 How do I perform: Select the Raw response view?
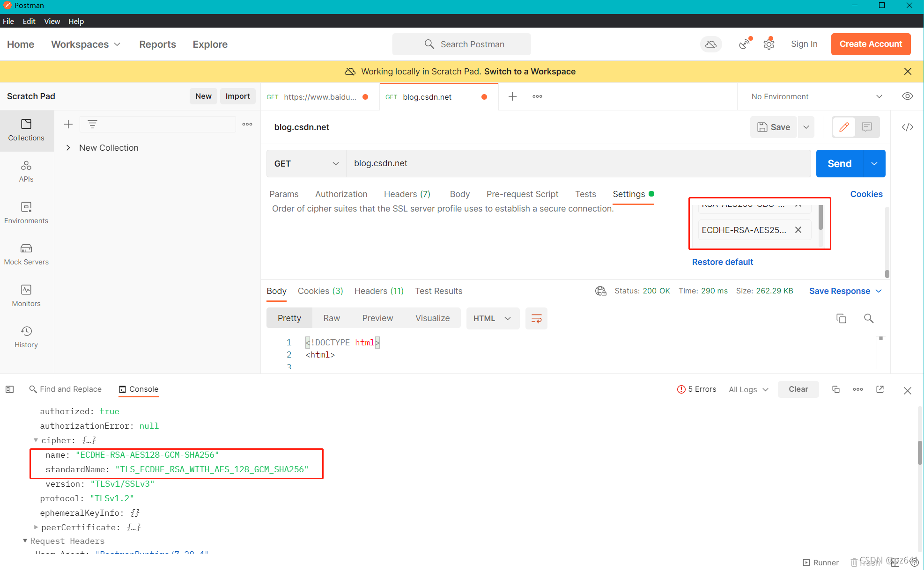point(332,319)
